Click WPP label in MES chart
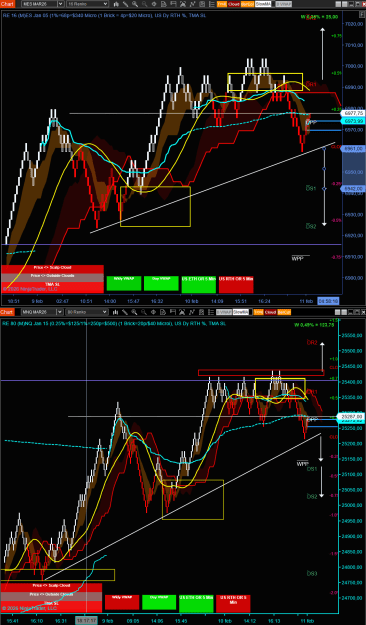The width and height of the screenshot is (366, 625). click(297, 259)
